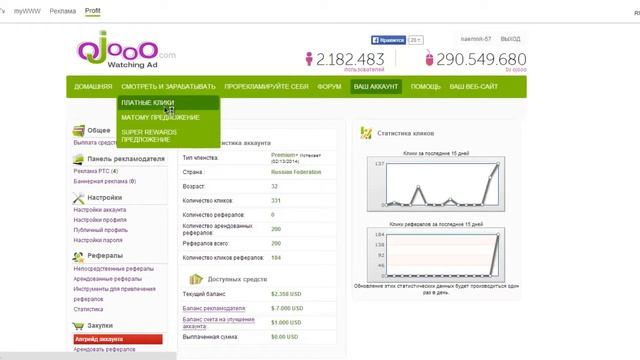The image size is (640, 360).
Task: Go to the Форум menu item
Action: (329, 87)
